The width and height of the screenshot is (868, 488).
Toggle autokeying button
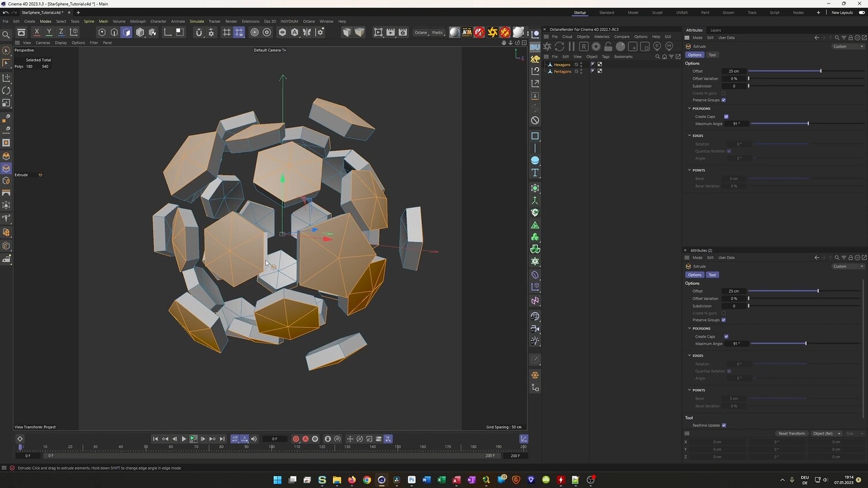(x=306, y=439)
